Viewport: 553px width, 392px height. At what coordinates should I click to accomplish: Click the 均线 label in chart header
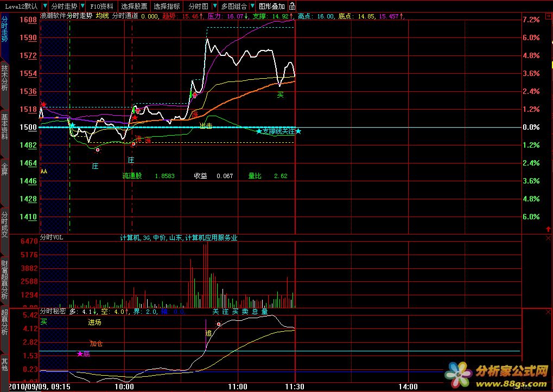[x=102, y=16]
